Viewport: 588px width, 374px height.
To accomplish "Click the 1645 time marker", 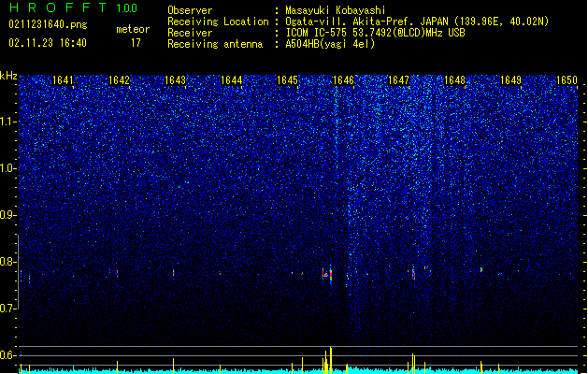I will (x=287, y=80).
